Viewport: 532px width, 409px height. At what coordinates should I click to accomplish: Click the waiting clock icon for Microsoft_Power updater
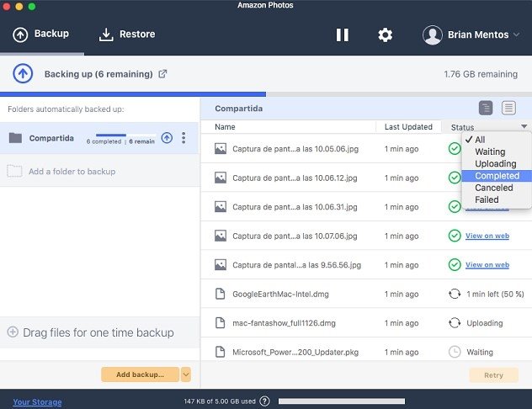[455, 352]
